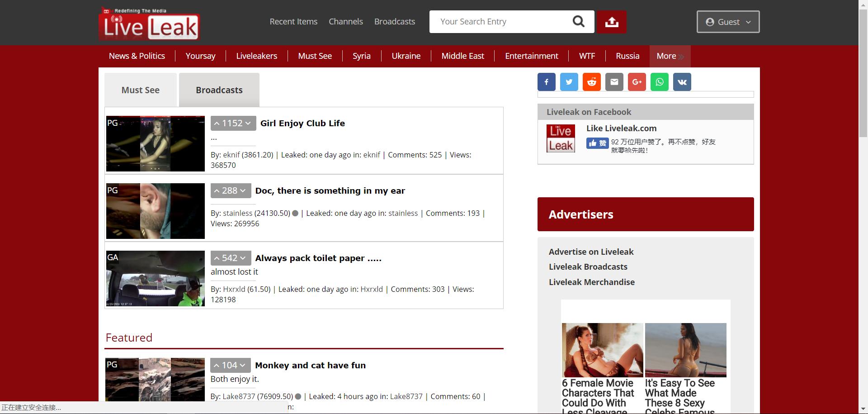
Task: Open the Syria category in the navigation bar
Action: pos(361,56)
